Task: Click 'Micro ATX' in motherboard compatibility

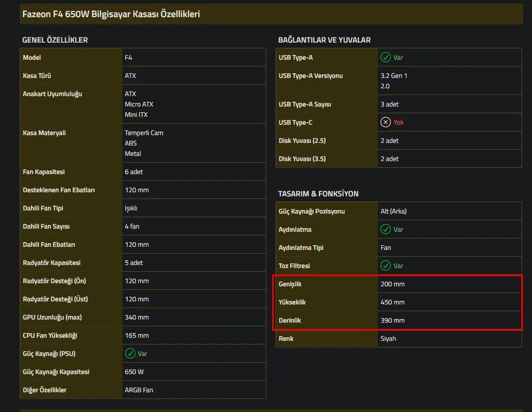Action: click(139, 104)
